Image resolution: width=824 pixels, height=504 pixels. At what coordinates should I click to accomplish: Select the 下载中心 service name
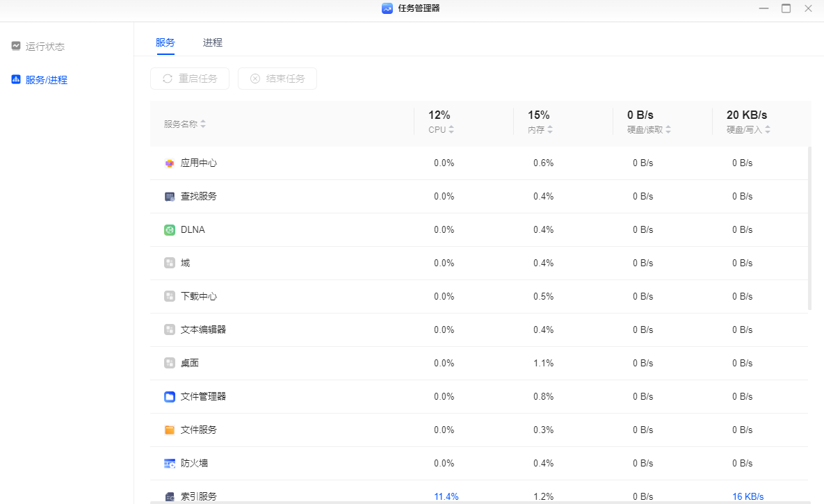pyautogui.click(x=199, y=296)
